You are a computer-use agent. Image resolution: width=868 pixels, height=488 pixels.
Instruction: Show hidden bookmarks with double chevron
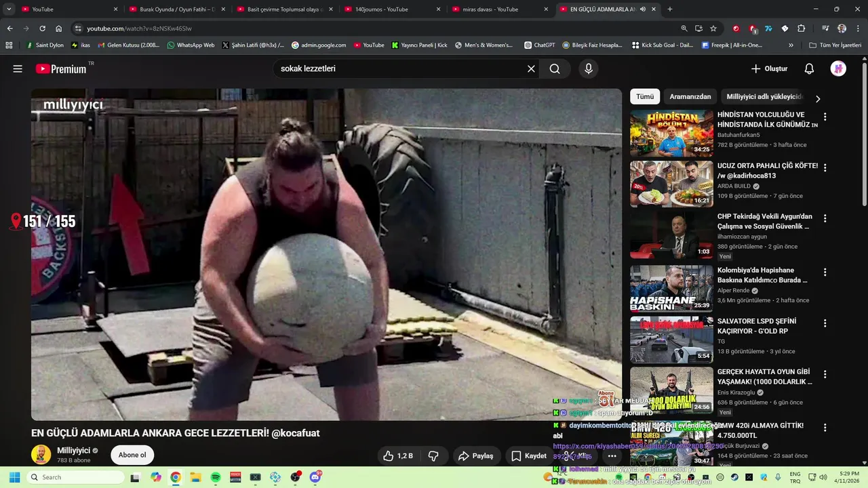coord(791,45)
